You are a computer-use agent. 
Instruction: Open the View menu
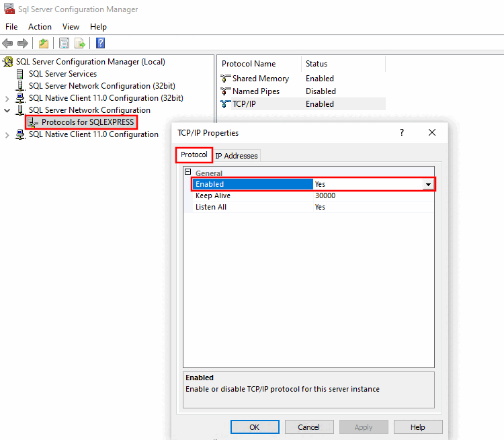point(71,27)
